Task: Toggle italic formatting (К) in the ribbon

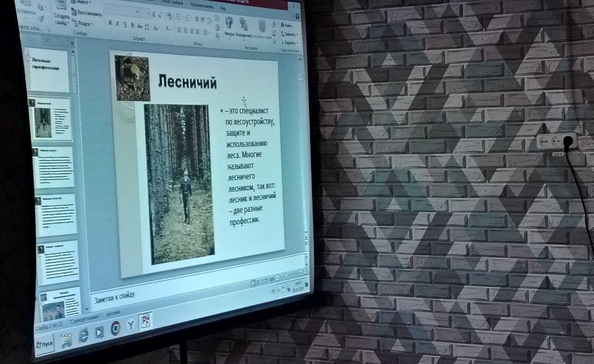Action: pos(117,24)
